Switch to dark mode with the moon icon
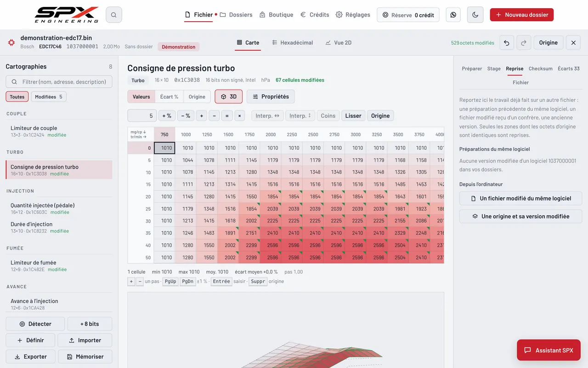588x368 pixels. click(x=475, y=15)
